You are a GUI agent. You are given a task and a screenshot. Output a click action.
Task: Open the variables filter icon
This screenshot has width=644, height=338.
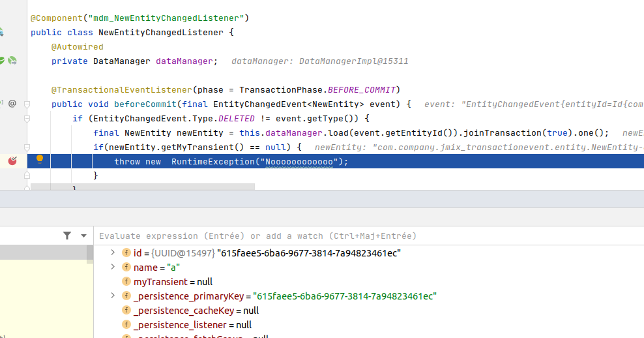click(x=67, y=236)
